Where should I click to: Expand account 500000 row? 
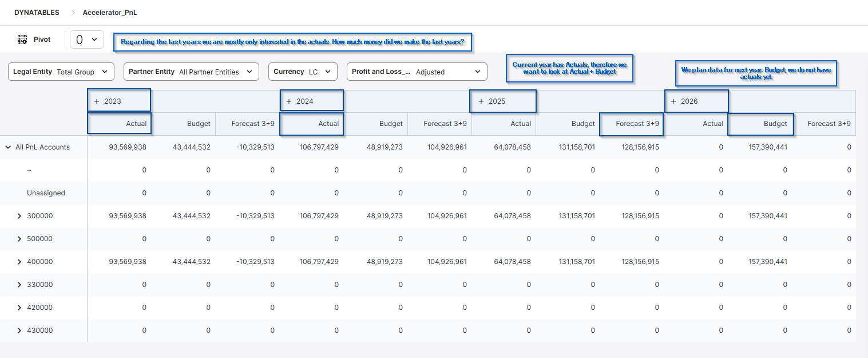(x=19, y=239)
